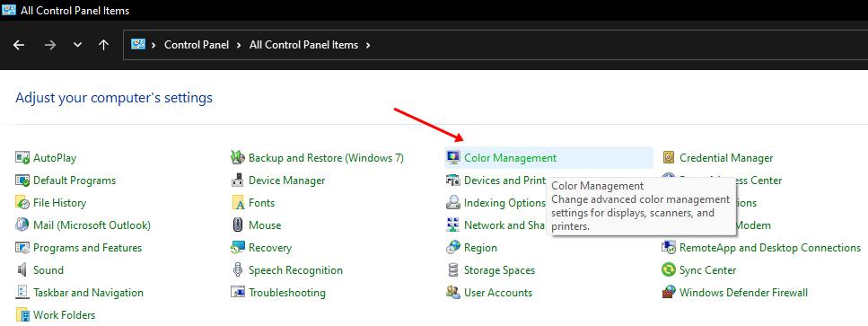Open the Sync Center link
This screenshot has width=868, height=326.
[707, 270]
